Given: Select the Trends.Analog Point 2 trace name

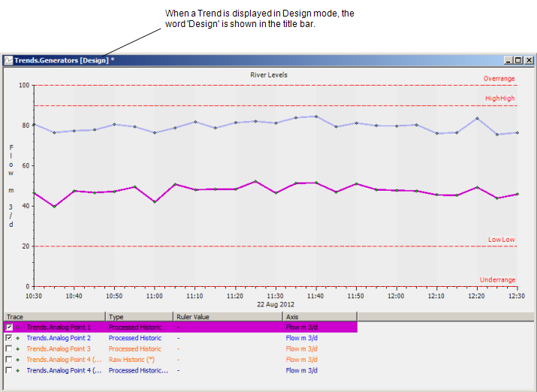Looking at the screenshot, I should (x=59, y=338).
